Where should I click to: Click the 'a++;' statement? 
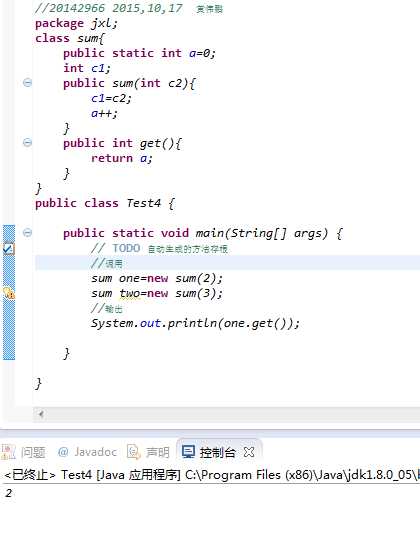click(104, 113)
